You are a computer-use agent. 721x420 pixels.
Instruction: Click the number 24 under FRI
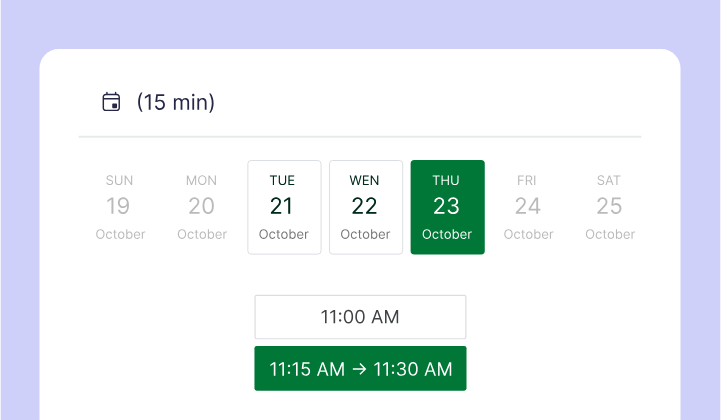click(528, 206)
